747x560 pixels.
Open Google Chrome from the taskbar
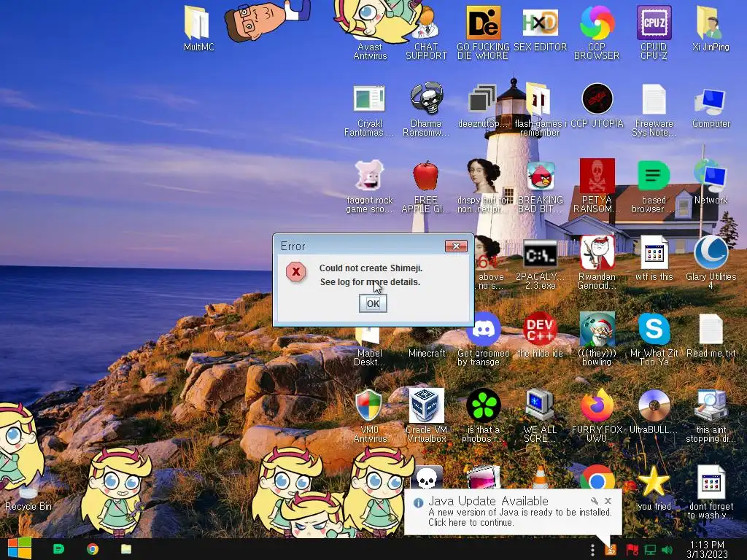click(x=93, y=549)
